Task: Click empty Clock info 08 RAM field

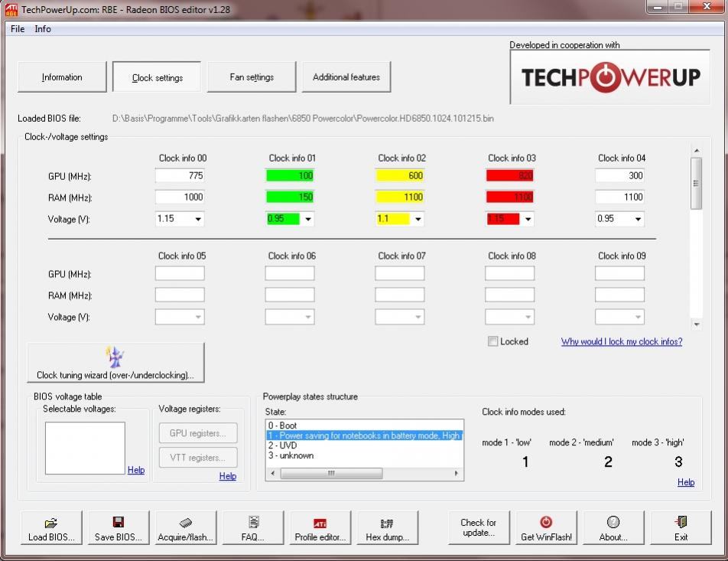Action: pos(510,295)
